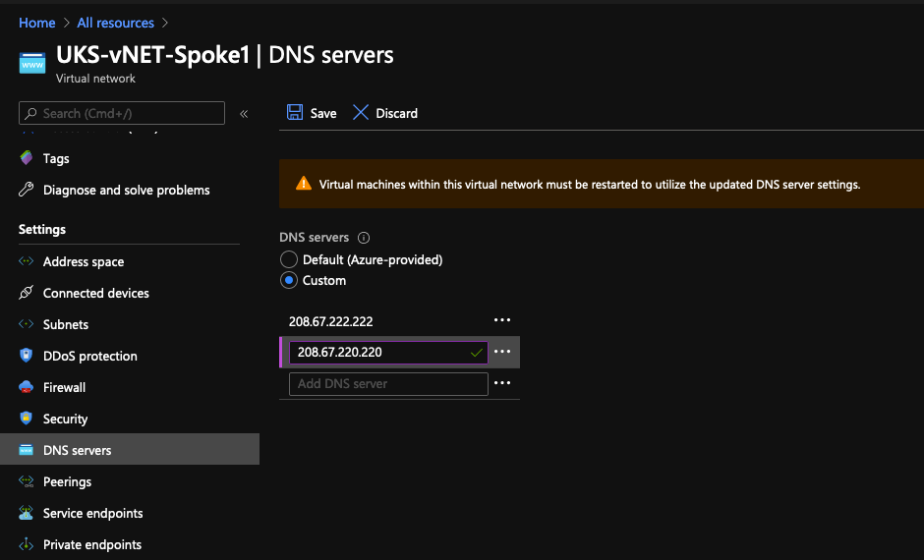Click the DNS servers info icon
The image size is (924, 560).
point(364,238)
